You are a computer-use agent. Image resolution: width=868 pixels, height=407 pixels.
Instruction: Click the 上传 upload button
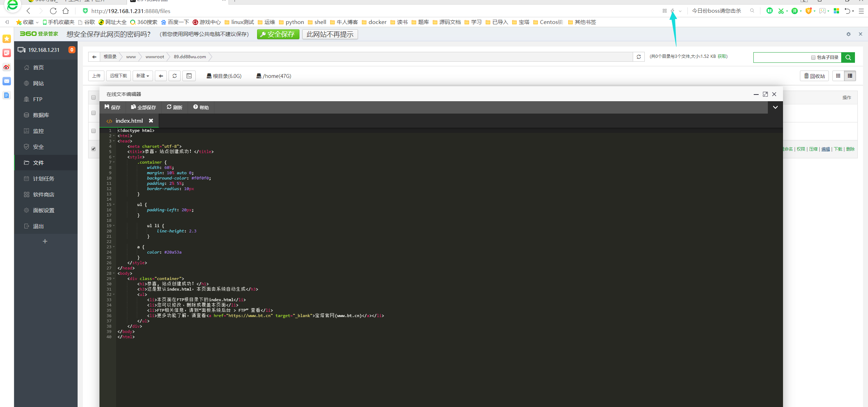96,76
